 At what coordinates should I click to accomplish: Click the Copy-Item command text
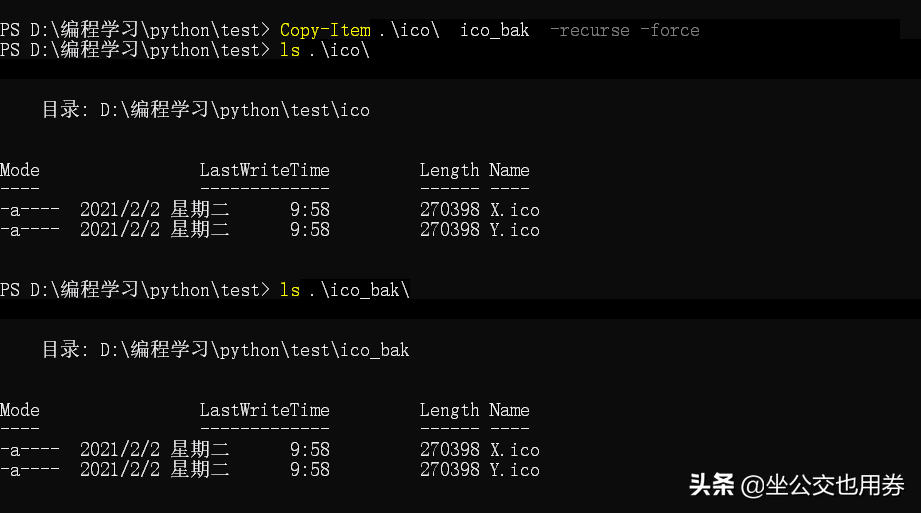pos(324,30)
